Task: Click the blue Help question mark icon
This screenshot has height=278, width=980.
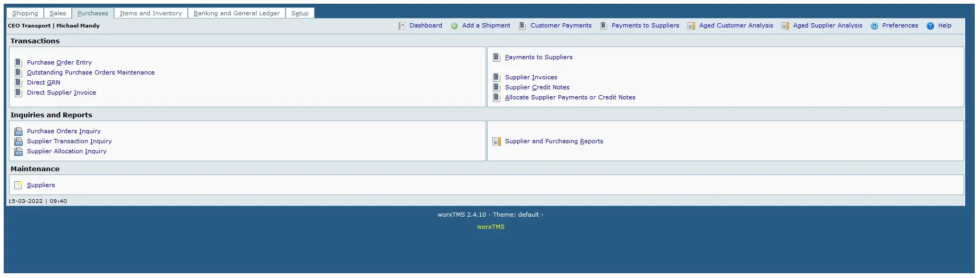Action: 930,26
